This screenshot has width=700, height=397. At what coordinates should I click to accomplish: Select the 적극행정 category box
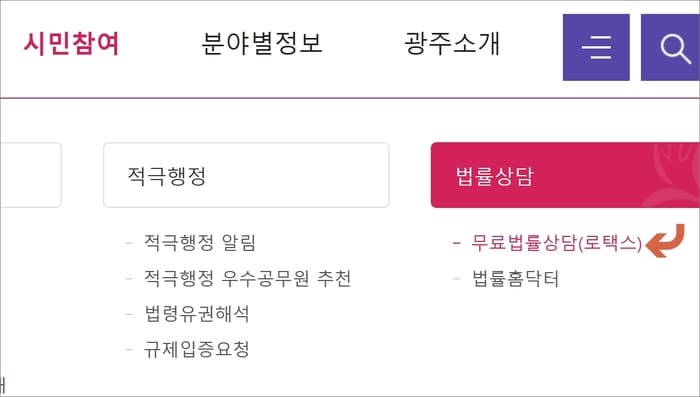click(246, 175)
